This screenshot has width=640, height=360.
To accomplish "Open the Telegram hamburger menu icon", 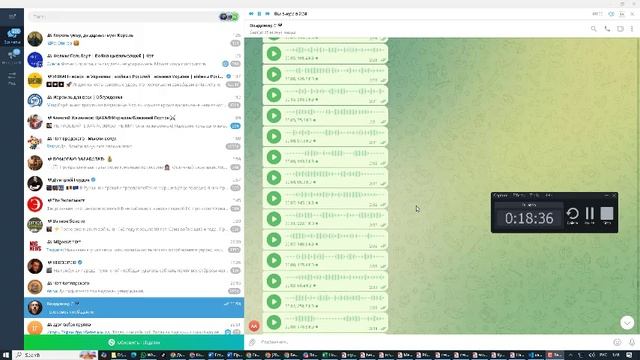I will point(12,16).
